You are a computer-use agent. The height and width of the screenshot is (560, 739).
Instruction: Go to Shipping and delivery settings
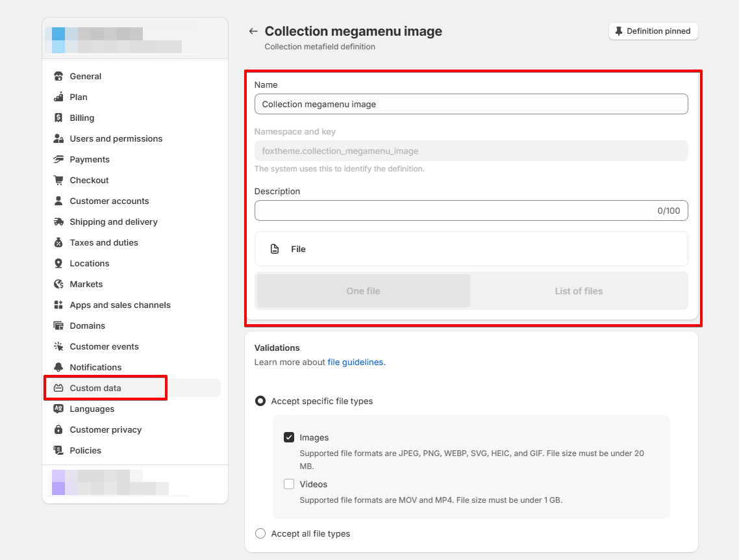click(135, 222)
